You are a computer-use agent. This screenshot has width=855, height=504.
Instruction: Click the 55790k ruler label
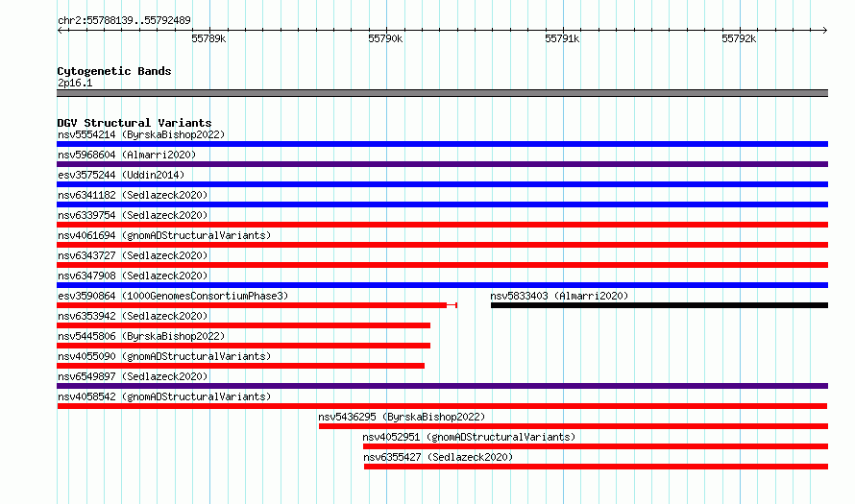point(385,38)
